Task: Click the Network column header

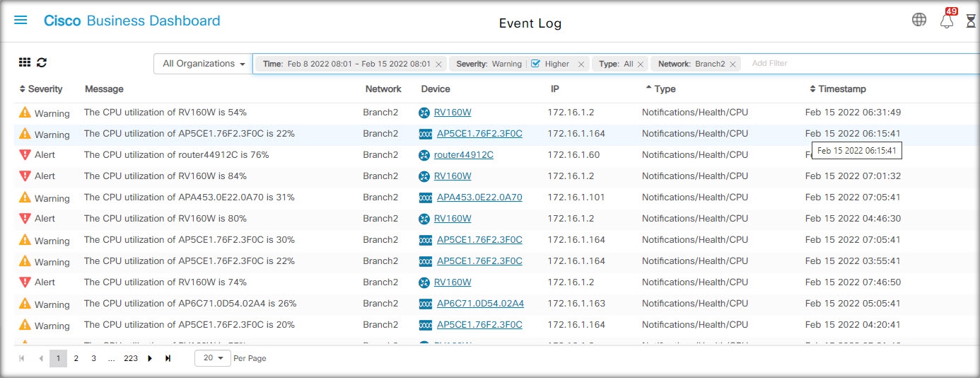Action: coord(383,89)
